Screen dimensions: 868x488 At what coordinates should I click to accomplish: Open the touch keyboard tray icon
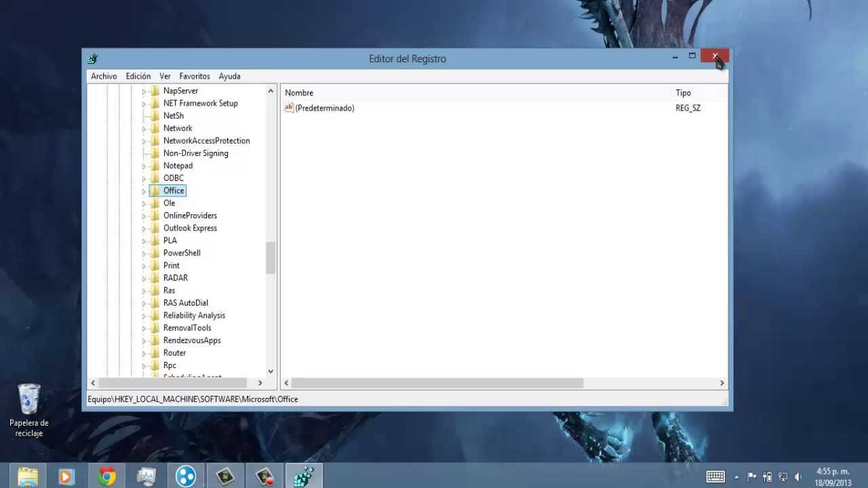[x=715, y=476]
